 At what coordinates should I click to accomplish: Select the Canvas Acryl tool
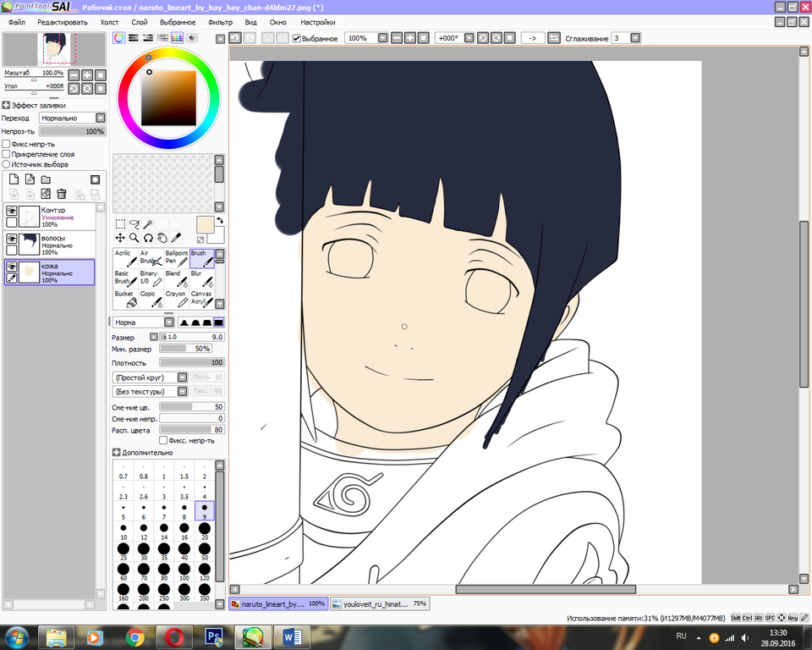[x=202, y=298]
